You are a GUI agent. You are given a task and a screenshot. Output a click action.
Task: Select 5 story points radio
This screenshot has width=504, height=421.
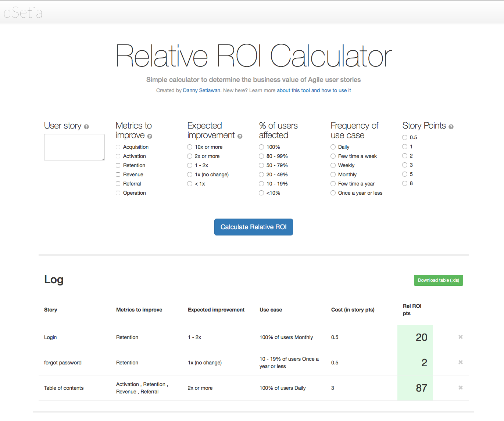405,174
